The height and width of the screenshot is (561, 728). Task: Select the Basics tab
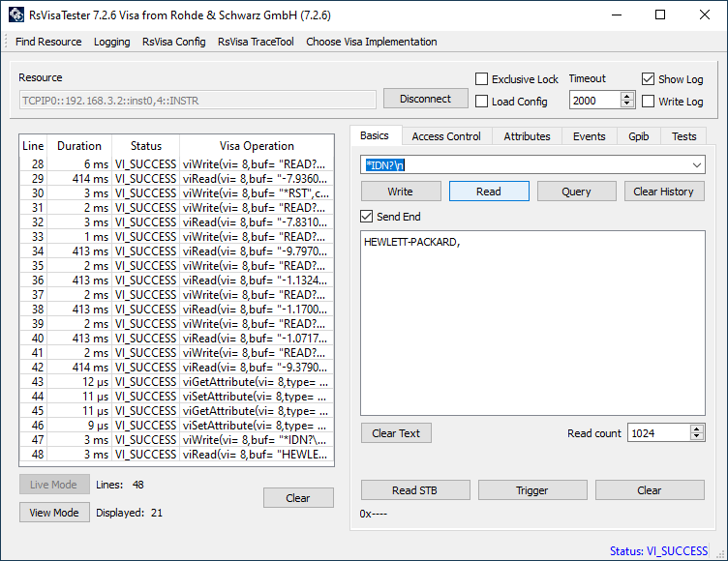(375, 135)
